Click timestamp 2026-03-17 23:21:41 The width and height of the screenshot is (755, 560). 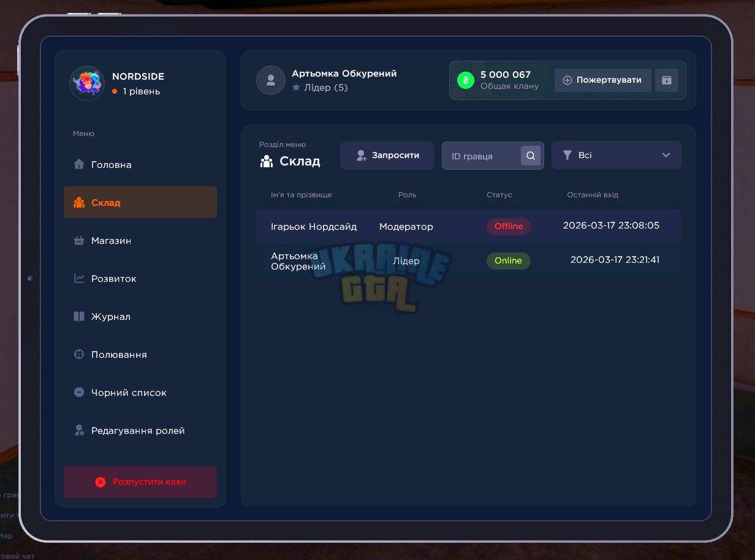pos(615,260)
